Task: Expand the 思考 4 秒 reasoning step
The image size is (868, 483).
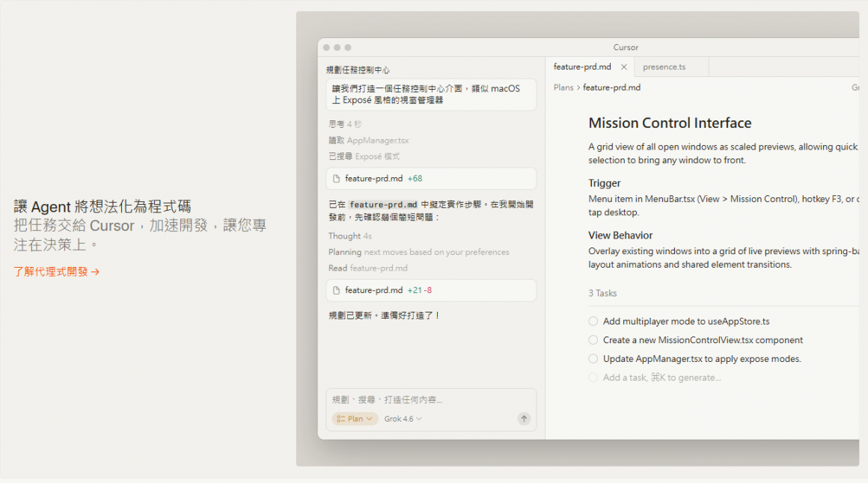Action: tap(345, 124)
